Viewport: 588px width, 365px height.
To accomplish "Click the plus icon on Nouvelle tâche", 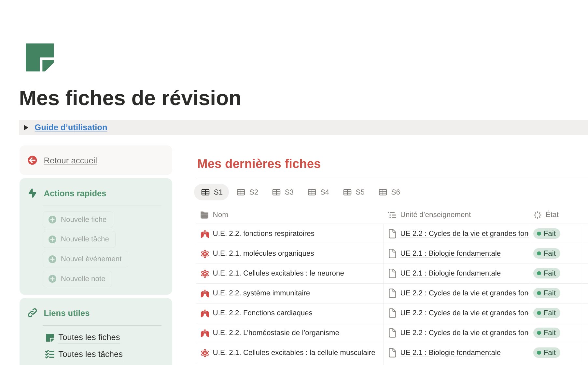I will click(x=52, y=239).
